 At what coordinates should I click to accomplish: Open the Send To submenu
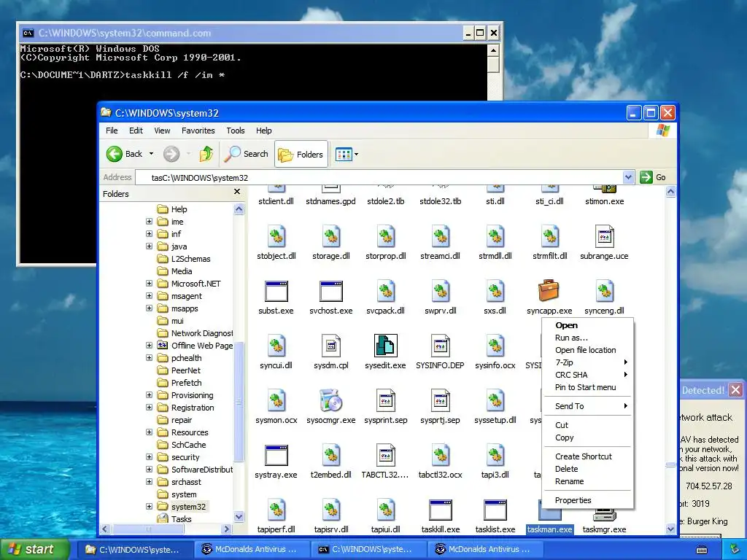587,406
